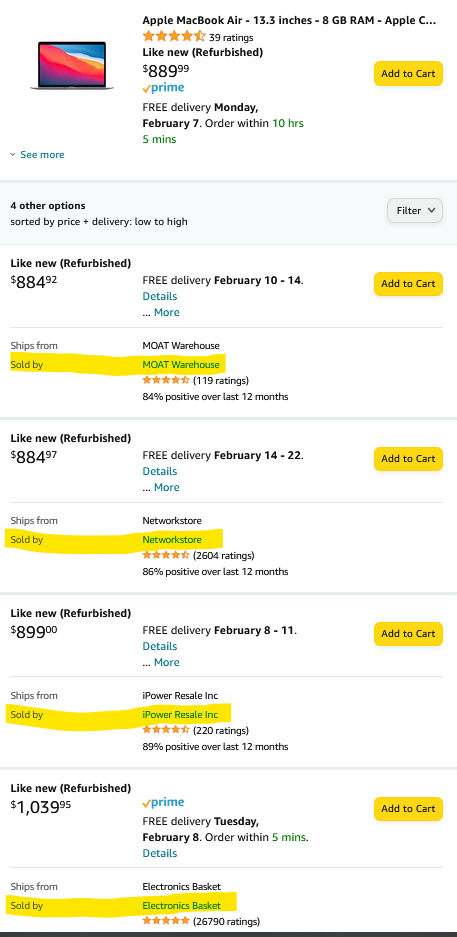Add the $899.00 offer to cart
This screenshot has height=937, width=457.
click(409, 634)
